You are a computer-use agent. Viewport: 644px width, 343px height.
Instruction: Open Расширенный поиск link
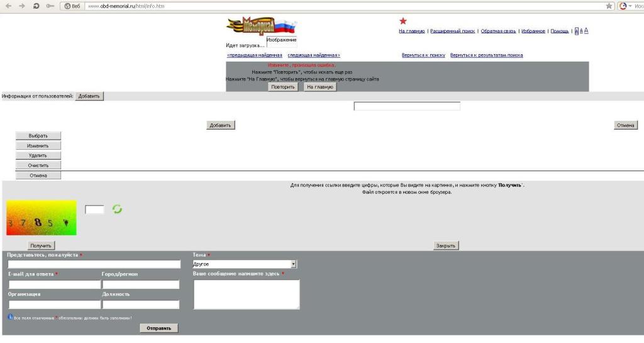pyautogui.click(x=452, y=31)
